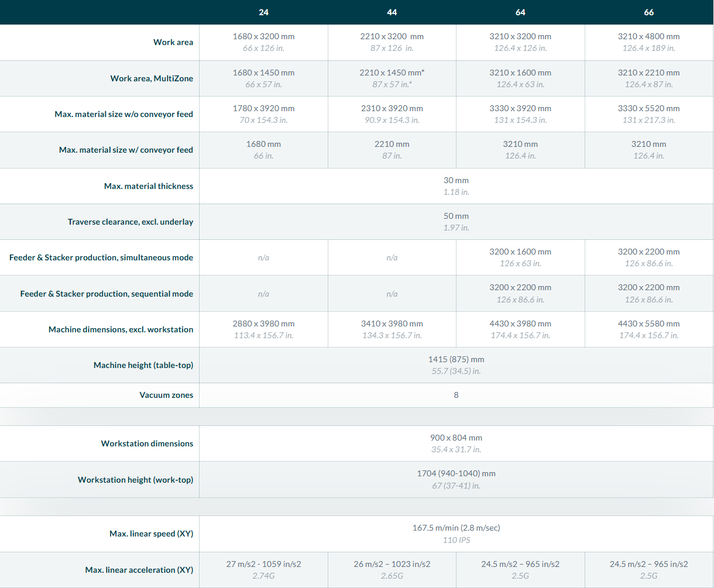Viewport: 714px width, 588px height.
Task: Click the Vacuum zones value 8
Action: tap(456, 395)
